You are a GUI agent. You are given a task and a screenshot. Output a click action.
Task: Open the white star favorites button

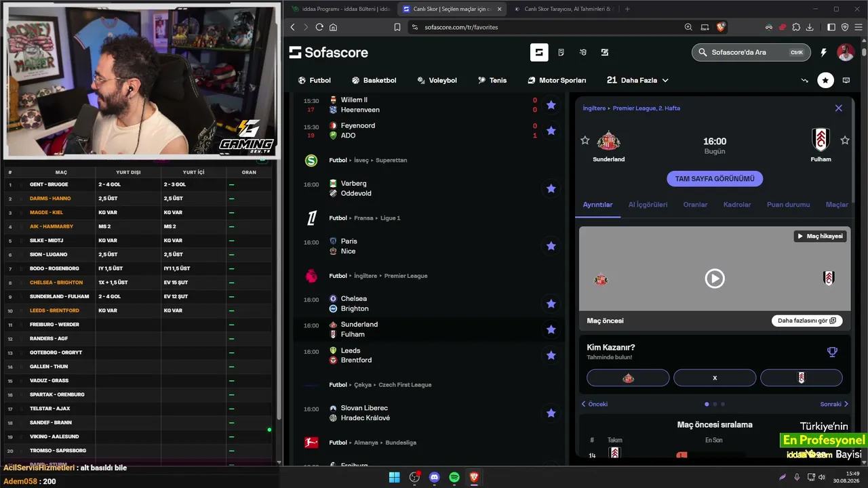(x=825, y=80)
